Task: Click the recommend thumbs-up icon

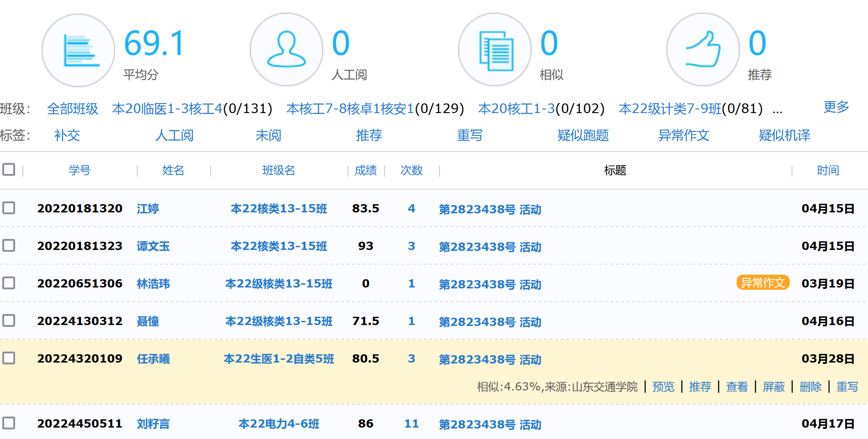Action: (x=703, y=49)
